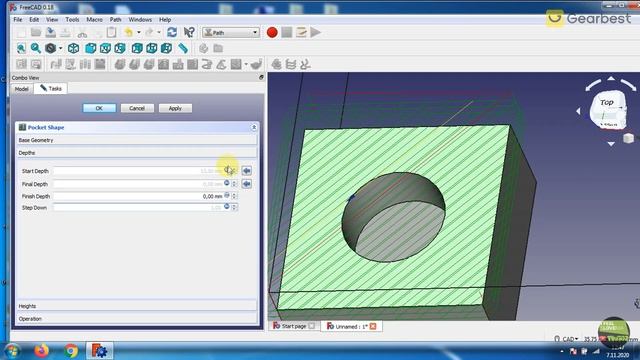Click the Undo arrow icon
Viewport: 640px width, 360px height.
(129, 32)
